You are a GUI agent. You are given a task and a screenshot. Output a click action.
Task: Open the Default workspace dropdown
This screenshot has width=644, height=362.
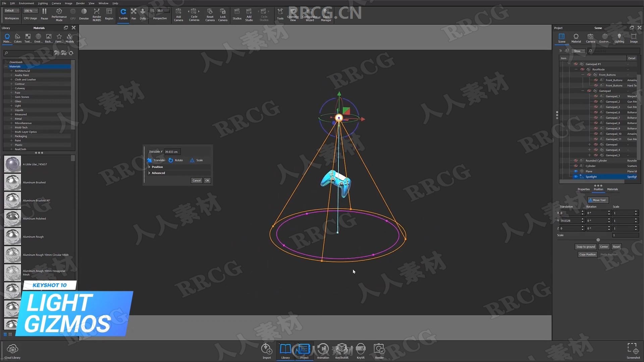[x=12, y=11]
